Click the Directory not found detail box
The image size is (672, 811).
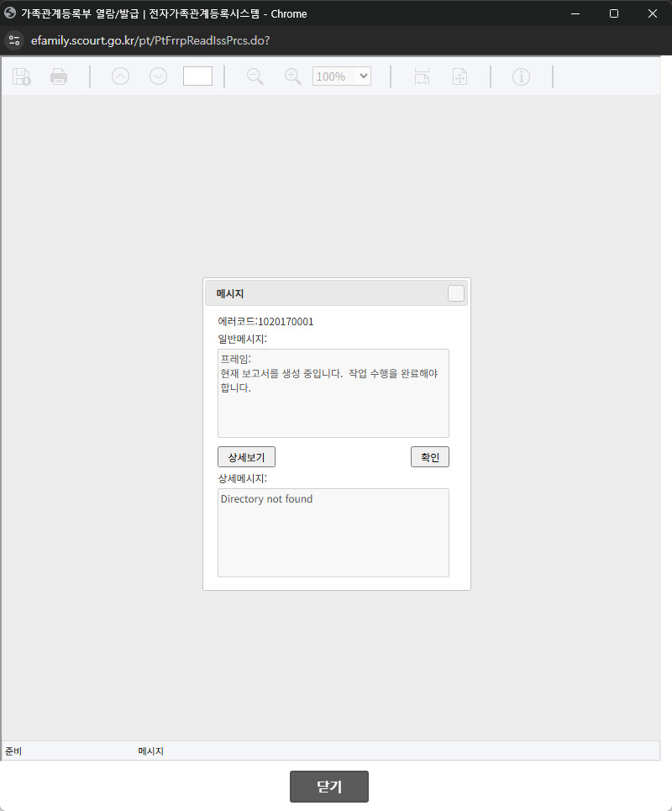pos(333,533)
